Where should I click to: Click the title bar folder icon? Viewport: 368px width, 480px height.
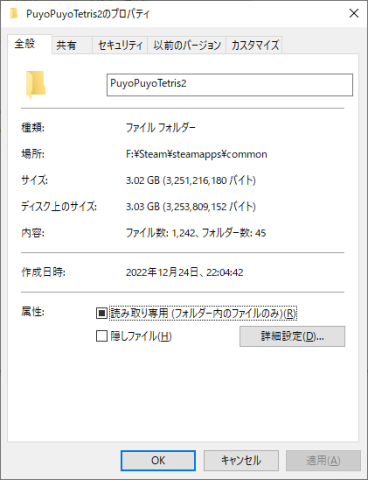pos(14,14)
